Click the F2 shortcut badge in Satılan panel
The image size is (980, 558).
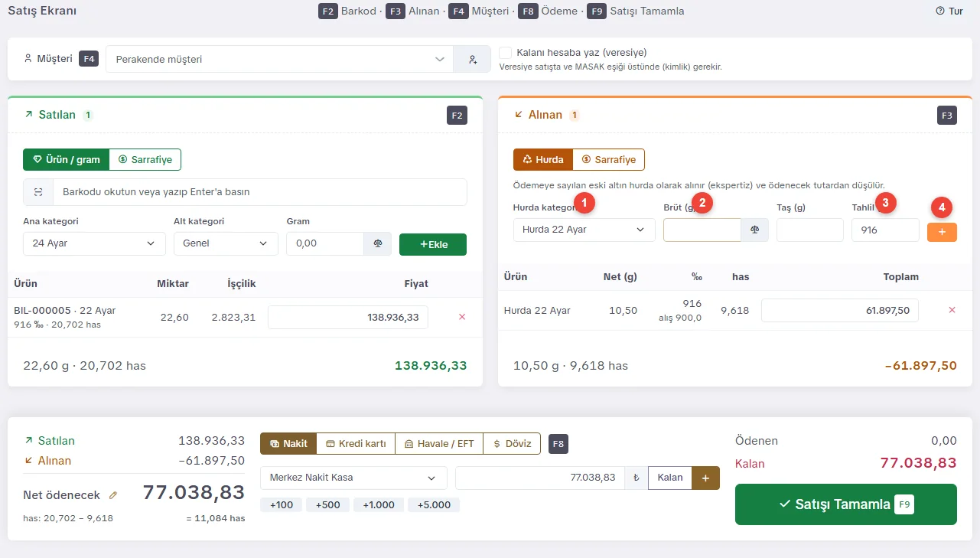457,116
